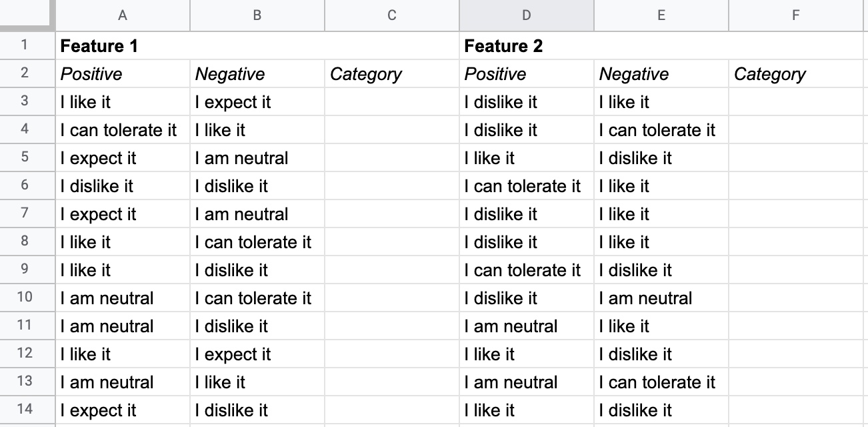The width and height of the screenshot is (868, 427).
Task: Select cell E10 'I am neutral'
Action: 661,298
